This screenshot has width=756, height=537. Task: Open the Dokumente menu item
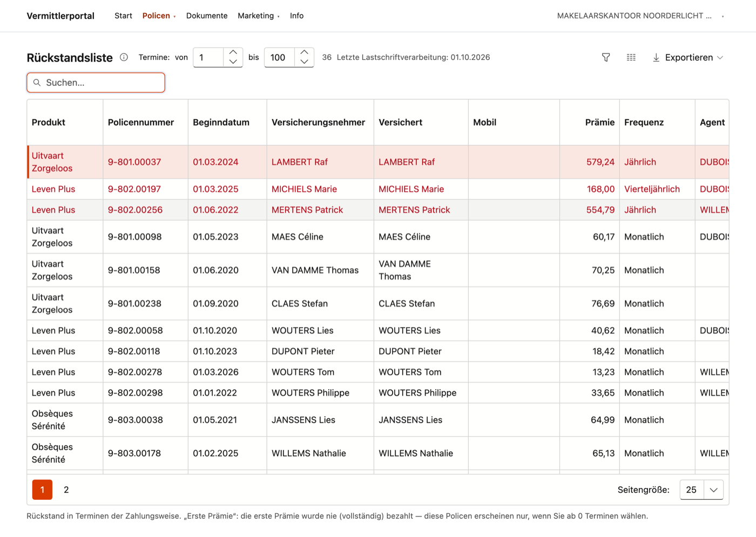coord(207,16)
